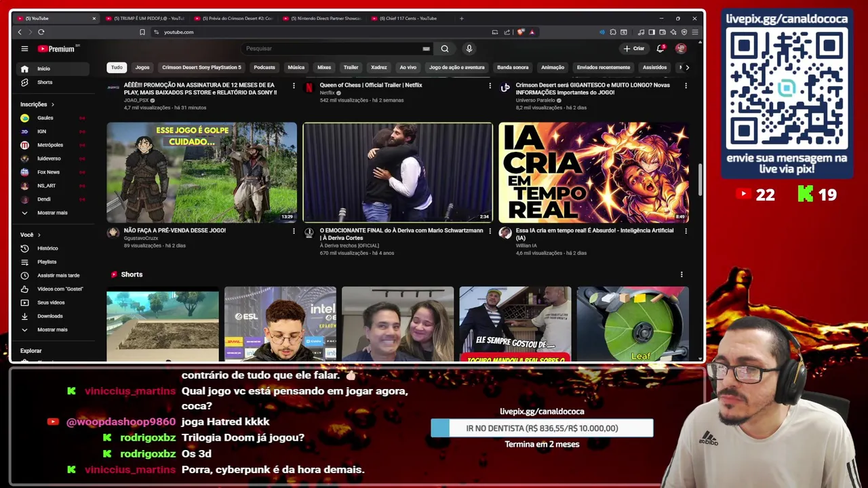Switch to the Crimson Desert preview browser tab

[x=233, y=18]
